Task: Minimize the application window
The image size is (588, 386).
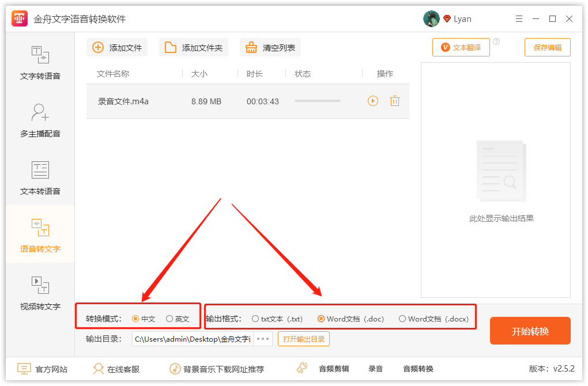Action: [536, 19]
